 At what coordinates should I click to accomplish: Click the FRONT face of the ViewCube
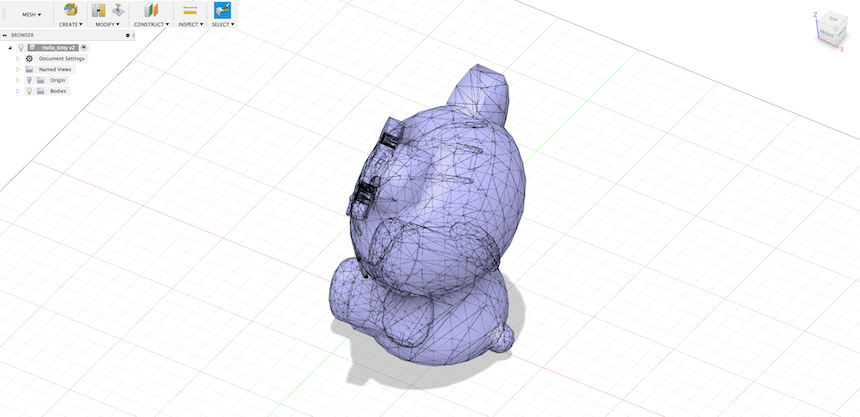(827, 33)
